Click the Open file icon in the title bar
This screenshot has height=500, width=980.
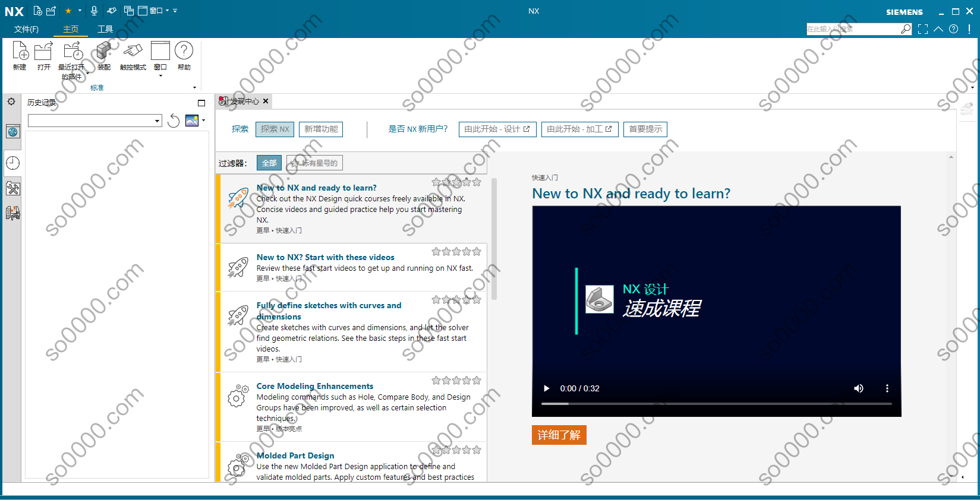51,11
